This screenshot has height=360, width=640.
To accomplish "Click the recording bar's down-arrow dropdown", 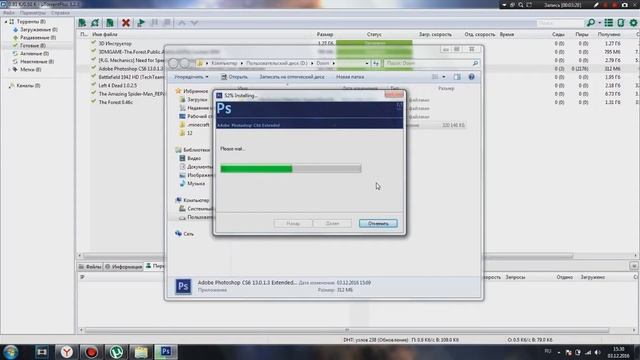I will pos(504,5).
